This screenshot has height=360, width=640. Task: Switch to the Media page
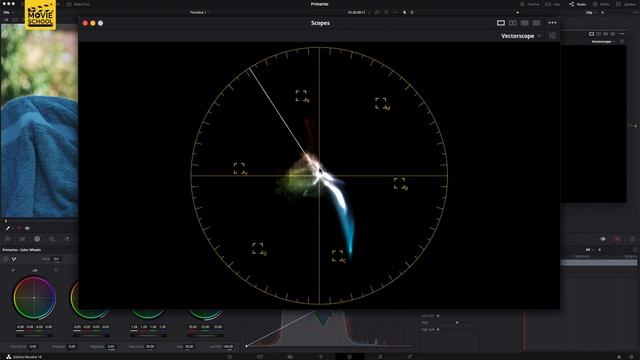pyautogui.click(x=230, y=357)
